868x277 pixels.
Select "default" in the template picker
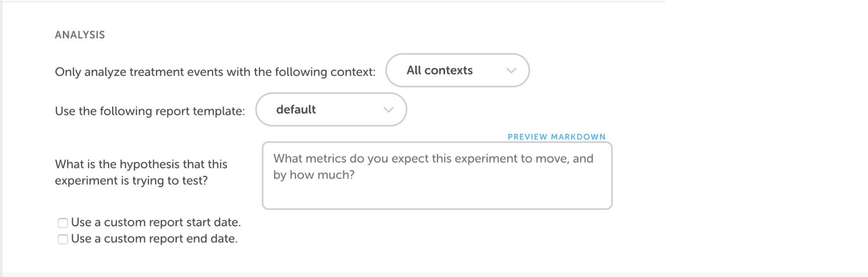[x=296, y=110]
